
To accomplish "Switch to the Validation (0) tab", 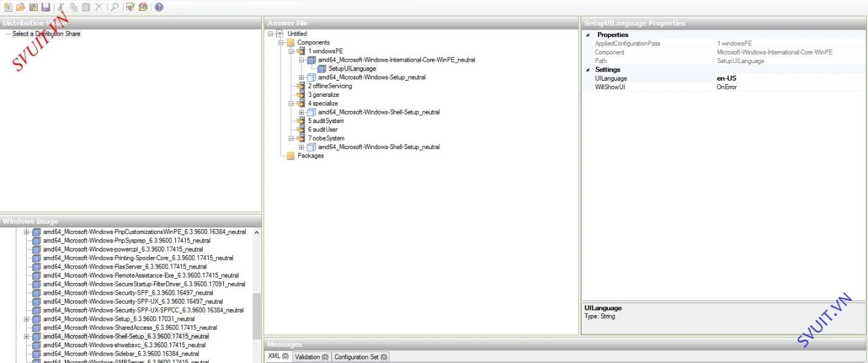I will 311,357.
